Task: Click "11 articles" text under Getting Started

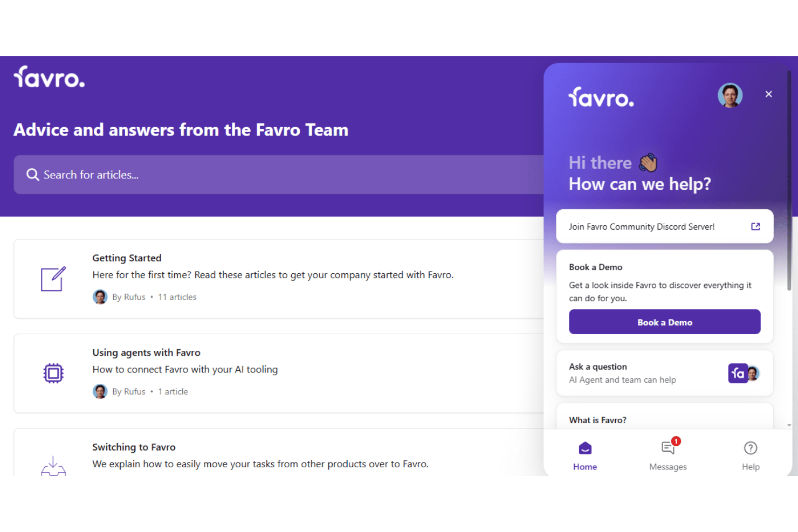Action: (x=177, y=297)
